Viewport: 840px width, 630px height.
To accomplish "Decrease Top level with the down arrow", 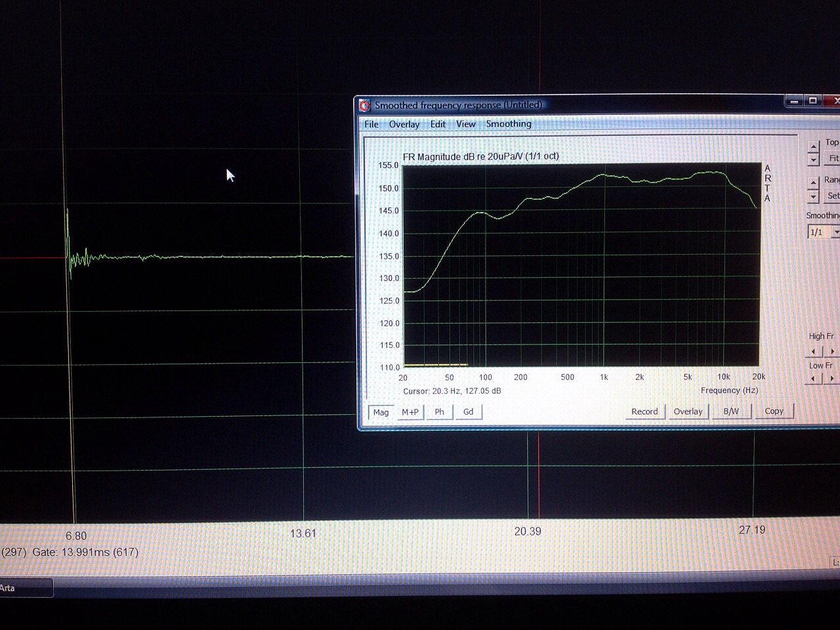I will click(814, 159).
